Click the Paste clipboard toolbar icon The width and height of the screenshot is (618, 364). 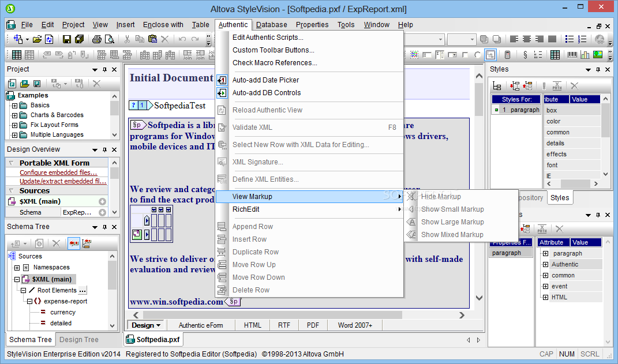(x=152, y=39)
